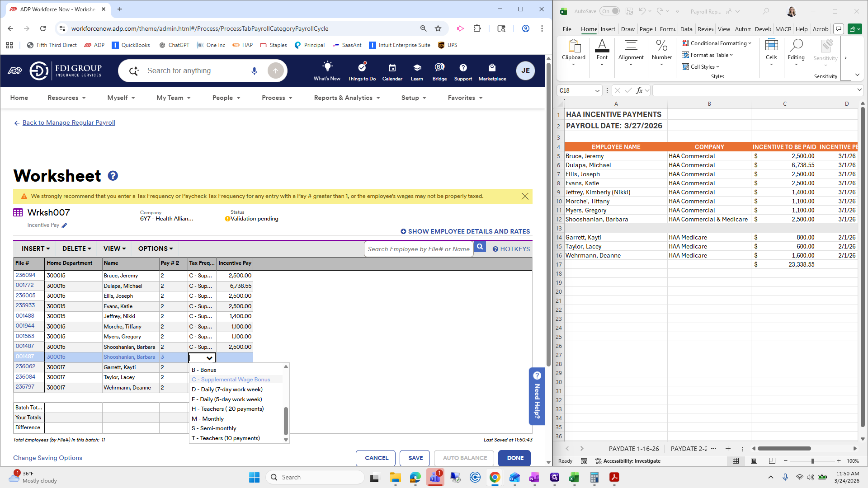Switch to the Data ribbon tab
868x488 pixels.
click(x=686, y=28)
